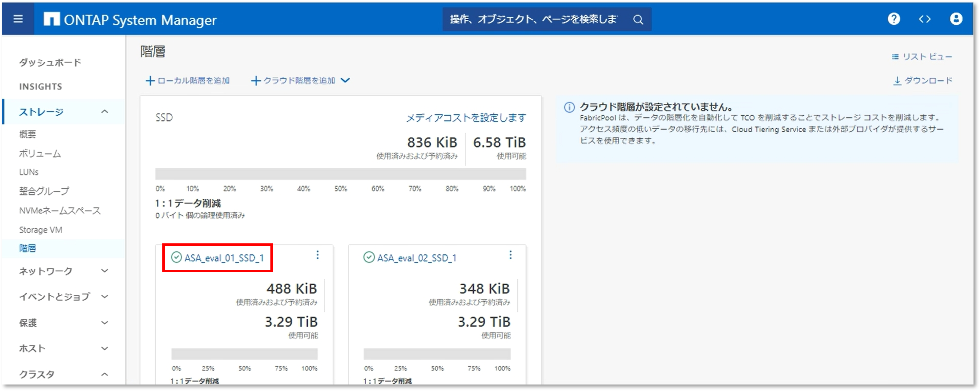980x391 pixels.
Task: Click ASA_eval_01_SSD_1 capacity bar
Action: (244, 354)
